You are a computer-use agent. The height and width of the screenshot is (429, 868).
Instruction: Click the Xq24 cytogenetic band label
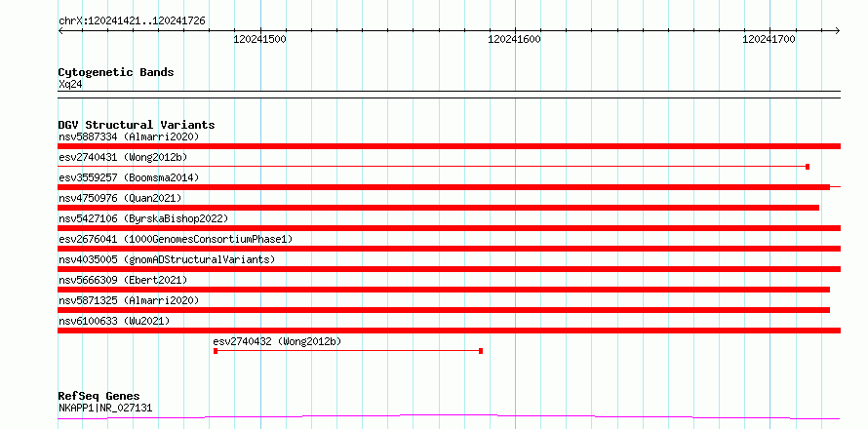point(70,84)
